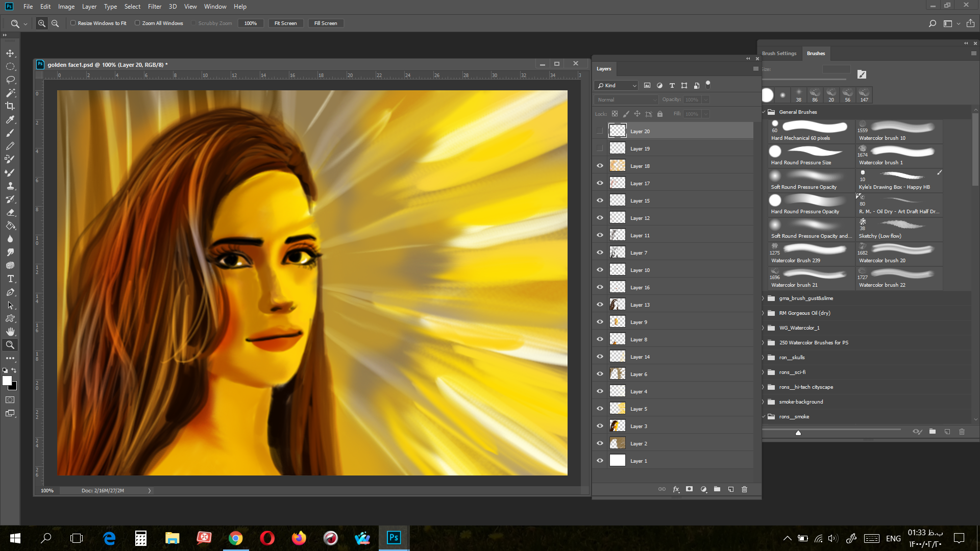Choose Watercolor brush 10 preset

click(899, 131)
